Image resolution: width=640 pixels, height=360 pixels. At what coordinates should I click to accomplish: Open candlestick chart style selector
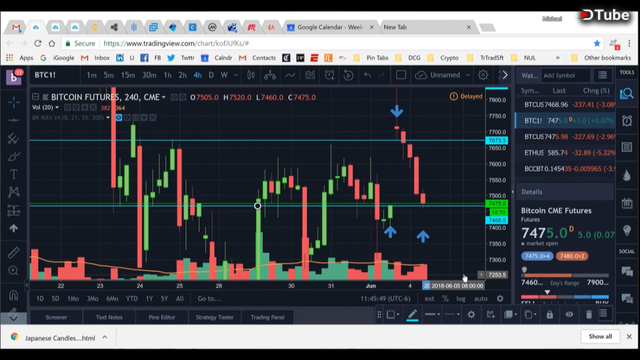click(x=251, y=75)
